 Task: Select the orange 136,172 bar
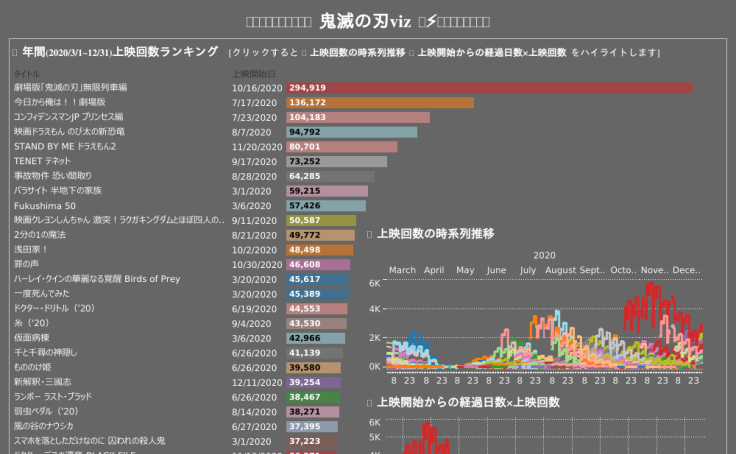coord(380,102)
